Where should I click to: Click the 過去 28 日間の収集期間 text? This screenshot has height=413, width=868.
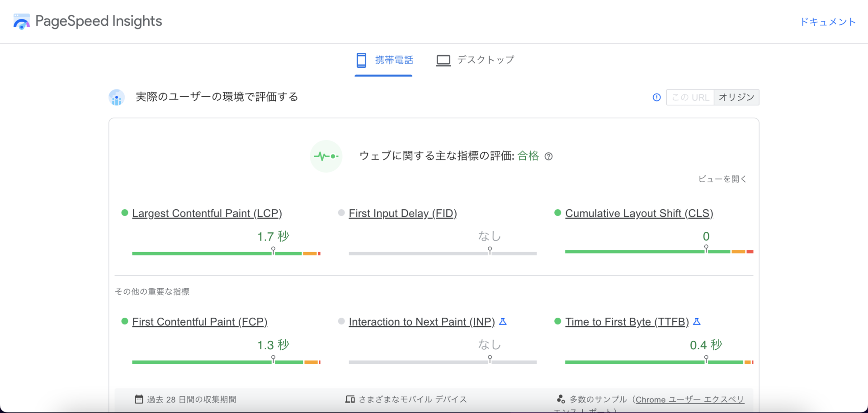pyautogui.click(x=192, y=399)
